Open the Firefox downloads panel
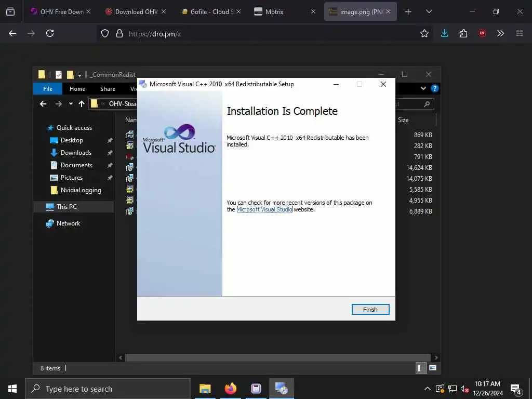Screen dimensions: 532x399 (x=445, y=33)
